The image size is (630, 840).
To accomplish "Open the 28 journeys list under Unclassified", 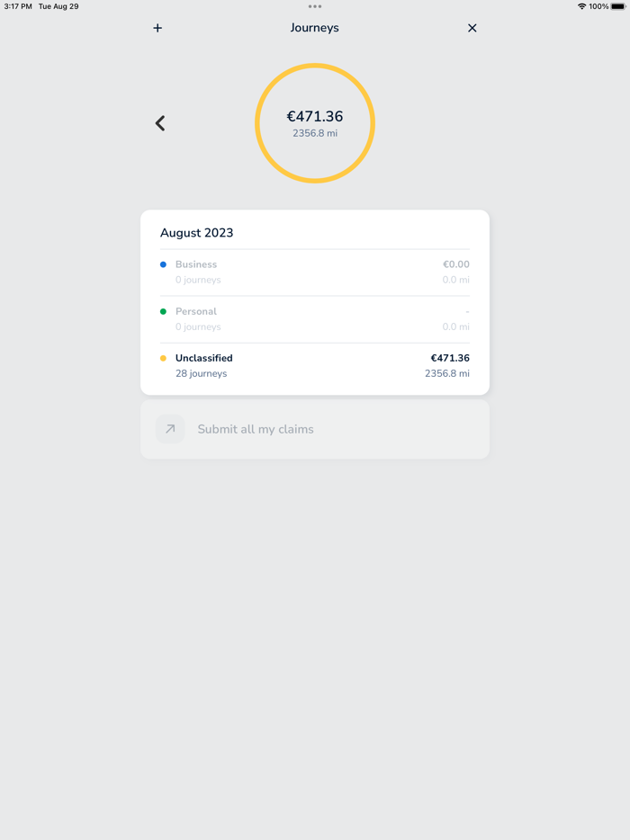I will 201,373.
